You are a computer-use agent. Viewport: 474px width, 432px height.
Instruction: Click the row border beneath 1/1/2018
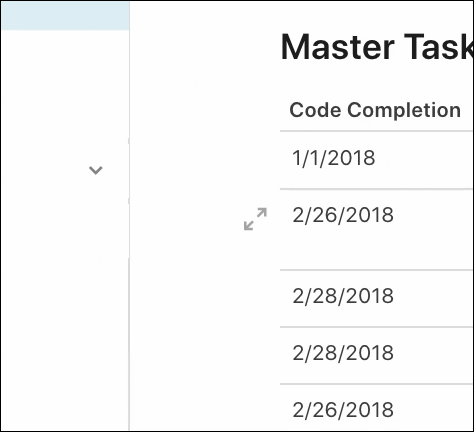pos(376,189)
